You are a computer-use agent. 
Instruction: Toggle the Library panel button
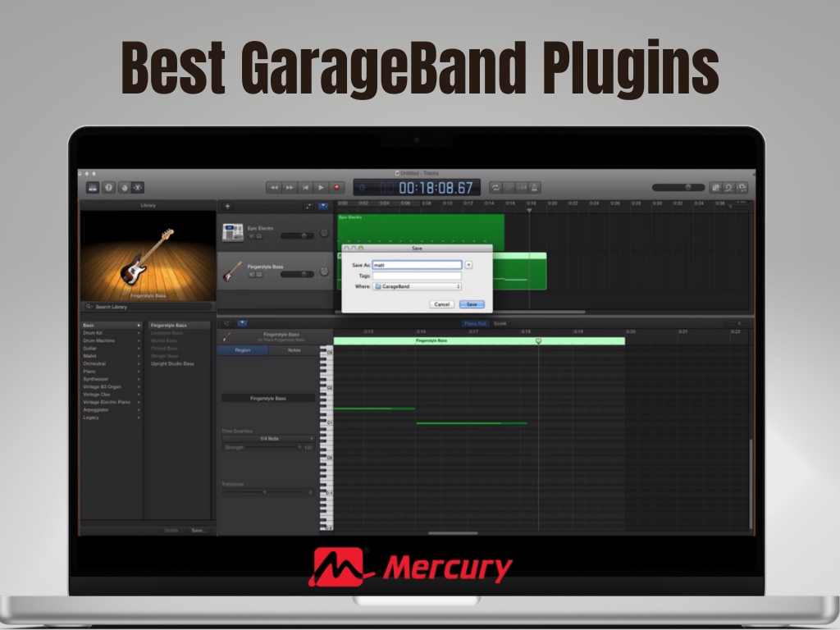[93, 188]
